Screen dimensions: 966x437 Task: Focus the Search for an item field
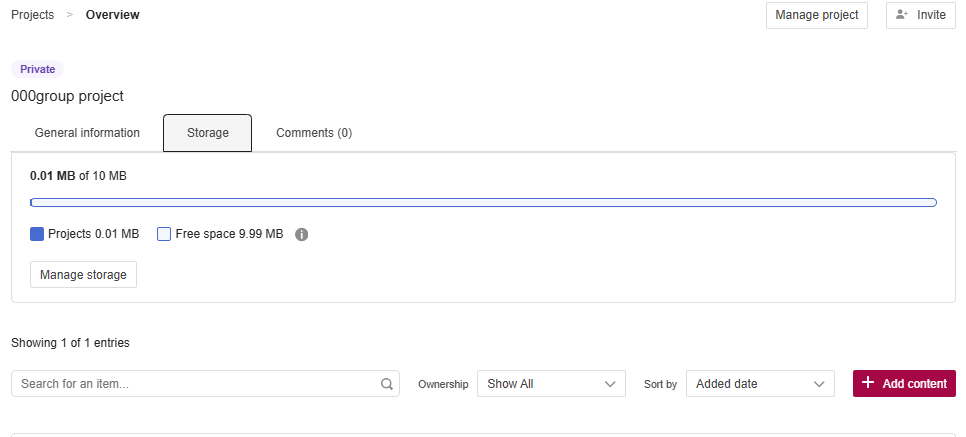[x=205, y=383]
